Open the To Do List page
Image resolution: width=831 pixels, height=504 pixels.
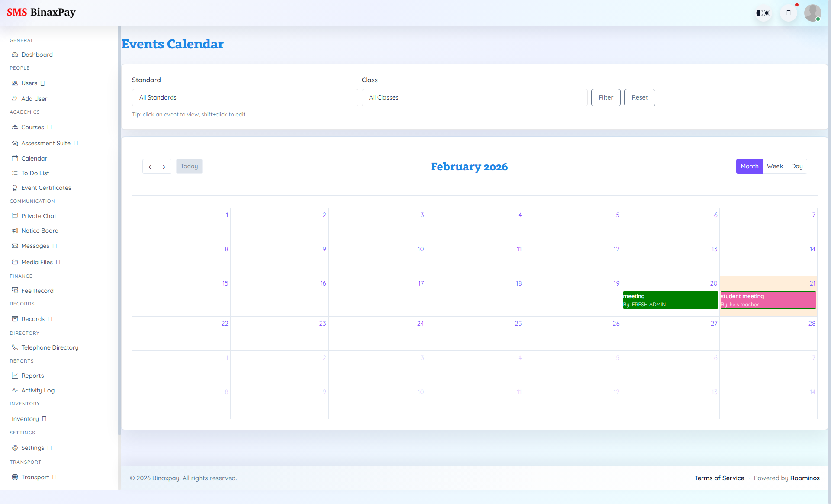click(x=35, y=173)
